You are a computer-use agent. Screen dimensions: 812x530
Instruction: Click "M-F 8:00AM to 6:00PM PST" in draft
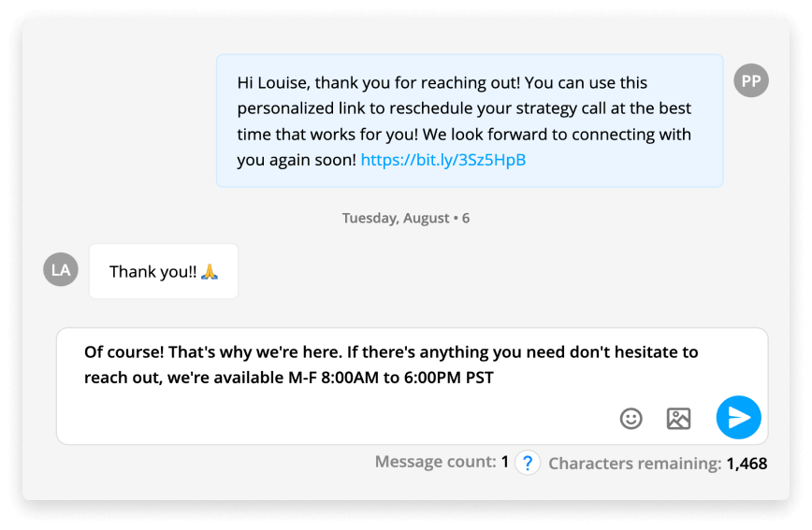point(394,378)
